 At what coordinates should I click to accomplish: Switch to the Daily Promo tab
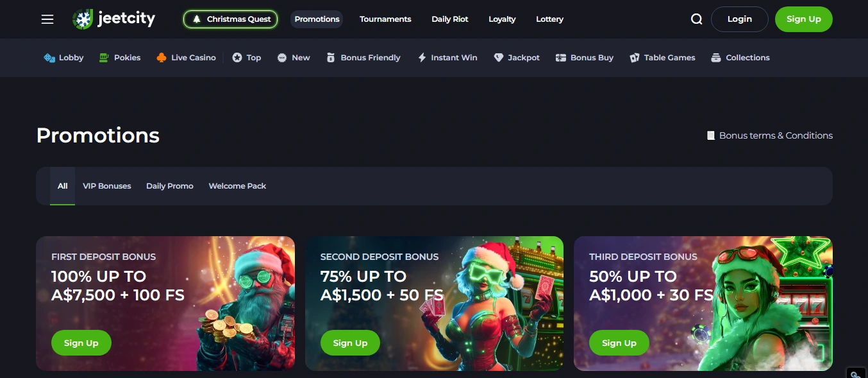coord(170,186)
